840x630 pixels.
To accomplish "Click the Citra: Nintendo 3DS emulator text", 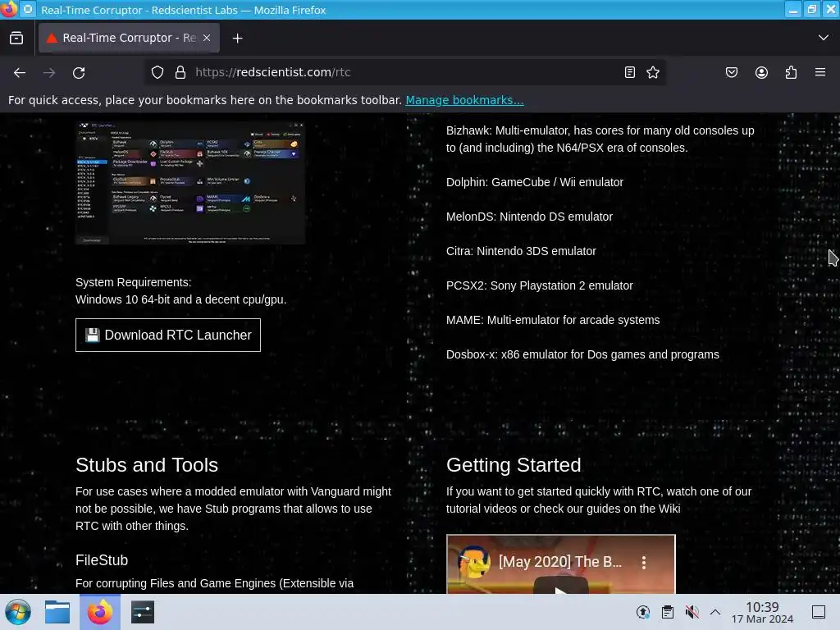I will 521,251.
